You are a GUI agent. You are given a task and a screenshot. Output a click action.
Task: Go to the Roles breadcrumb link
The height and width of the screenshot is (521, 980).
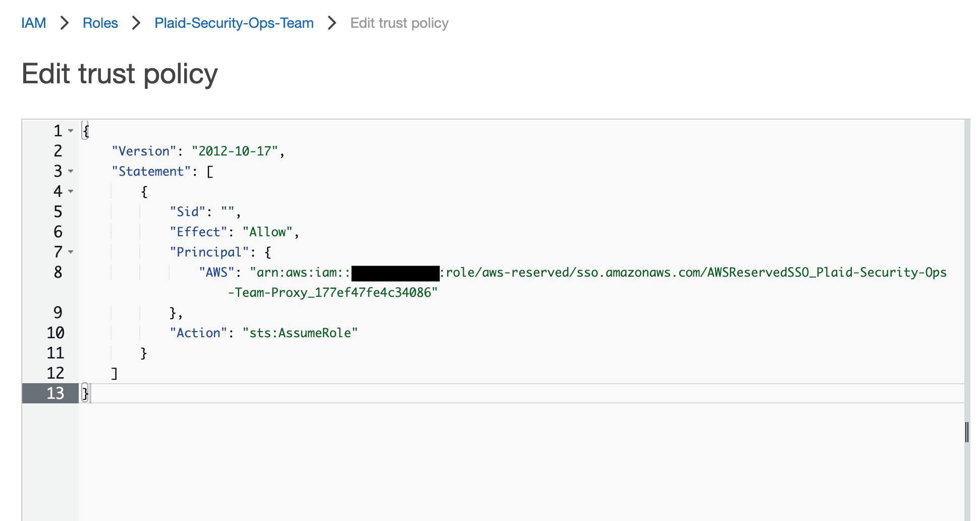click(100, 23)
